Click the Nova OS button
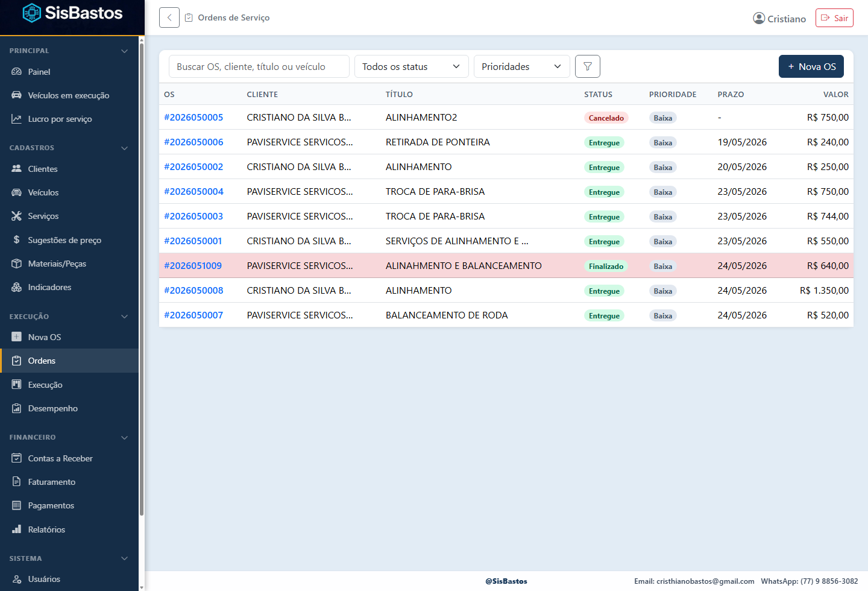The height and width of the screenshot is (591, 868). click(811, 66)
